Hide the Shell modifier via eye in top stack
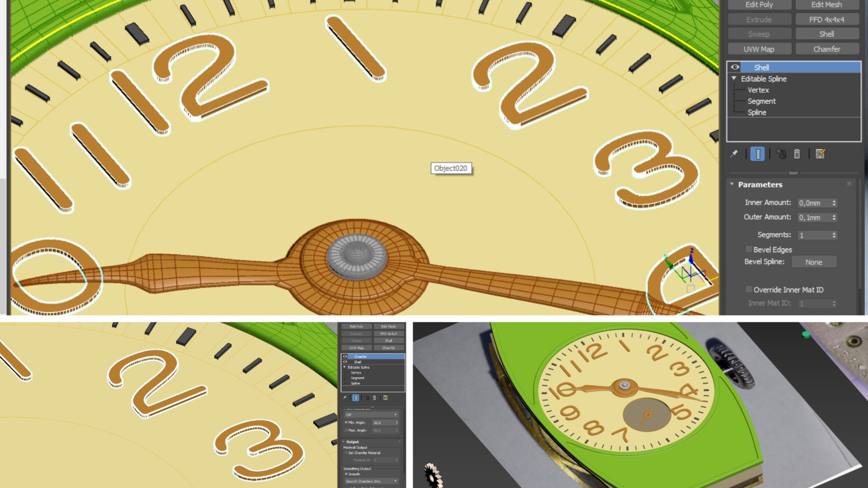The image size is (868, 488). tap(735, 67)
